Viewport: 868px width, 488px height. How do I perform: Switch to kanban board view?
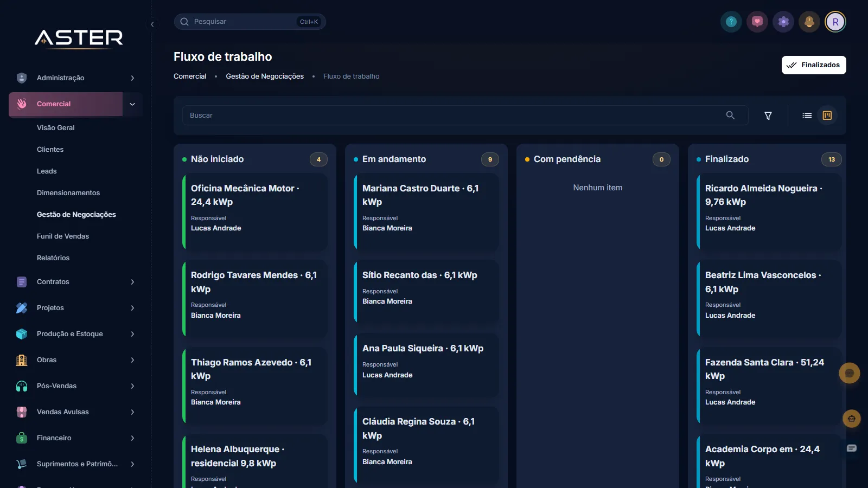click(827, 115)
